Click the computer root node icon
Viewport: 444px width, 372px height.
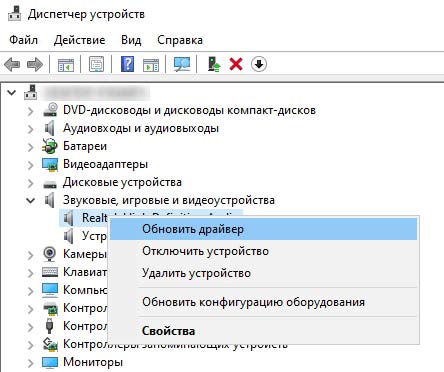[30, 92]
